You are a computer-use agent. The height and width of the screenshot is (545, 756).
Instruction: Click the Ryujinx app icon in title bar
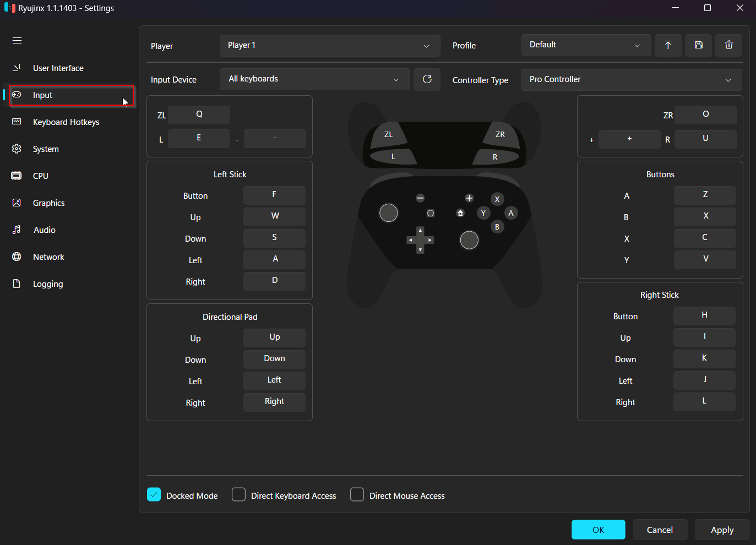point(9,8)
